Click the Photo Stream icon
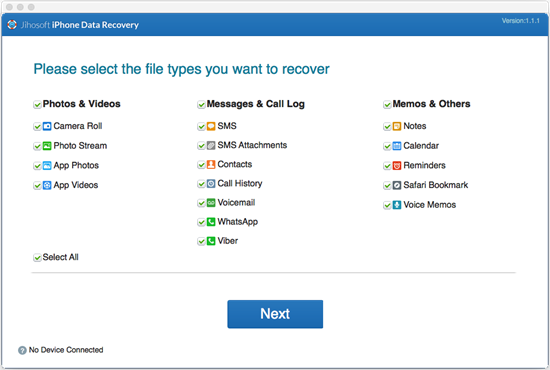 point(47,146)
